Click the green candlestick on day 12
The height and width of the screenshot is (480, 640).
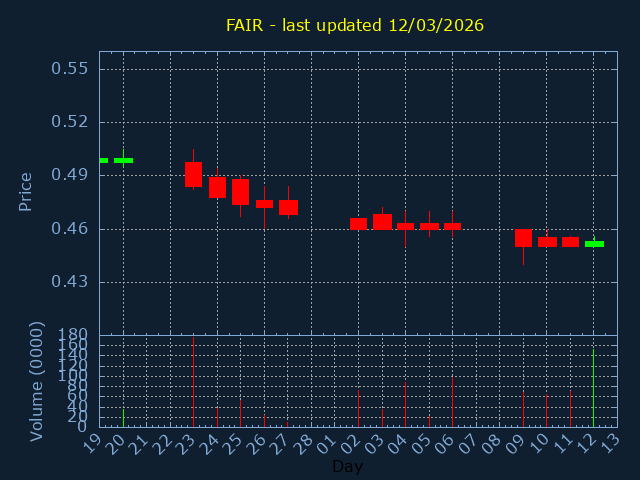click(x=594, y=244)
